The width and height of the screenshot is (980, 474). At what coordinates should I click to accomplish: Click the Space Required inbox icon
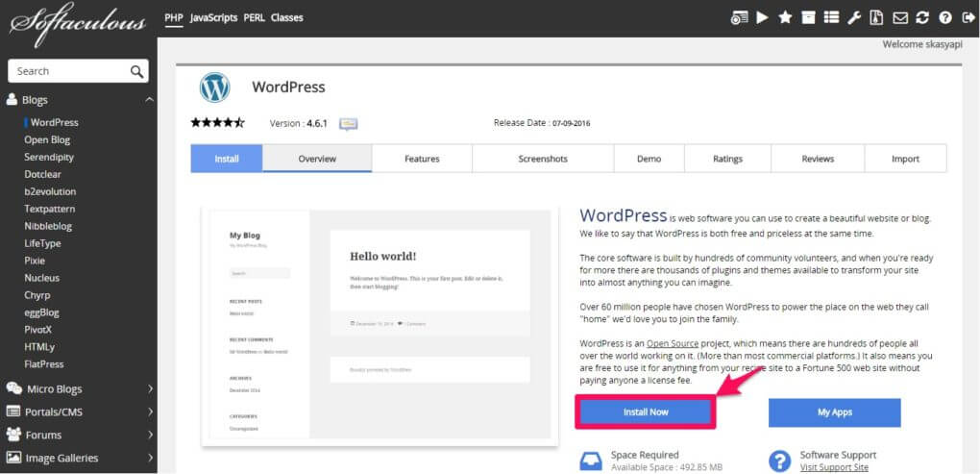click(591, 462)
